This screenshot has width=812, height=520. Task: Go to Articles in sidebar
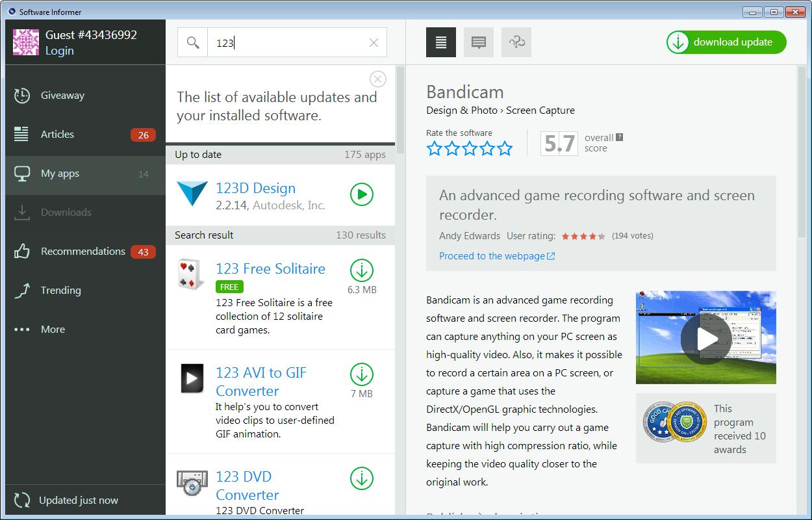click(x=57, y=135)
